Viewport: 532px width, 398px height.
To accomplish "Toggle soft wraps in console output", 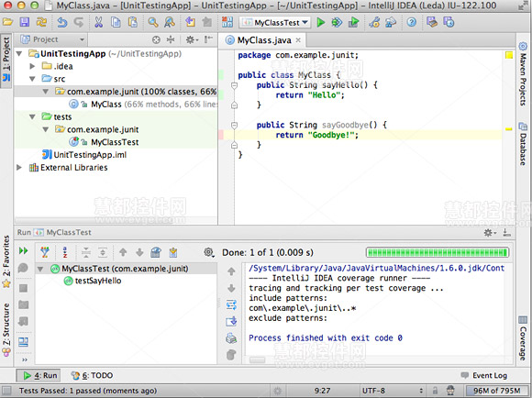I will tap(231, 304).
